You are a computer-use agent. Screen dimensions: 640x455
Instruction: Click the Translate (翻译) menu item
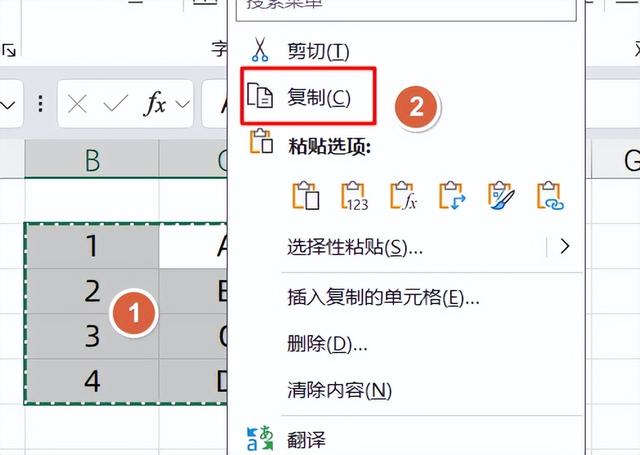pyautogui.click(x=307, y=440)
